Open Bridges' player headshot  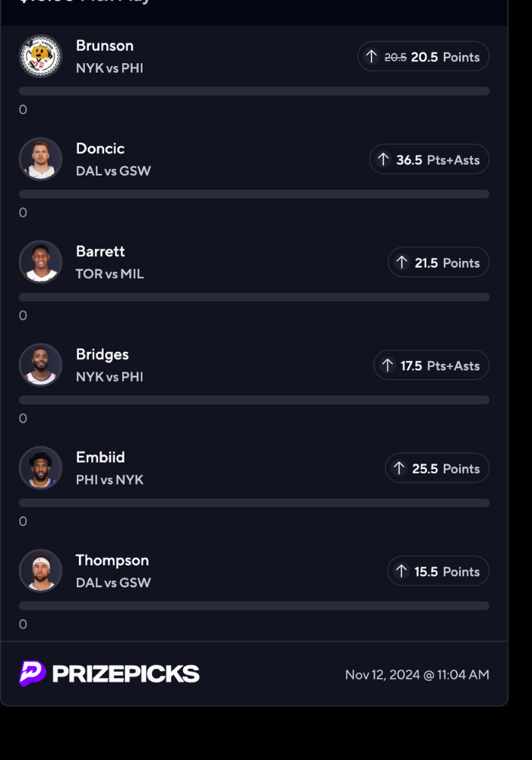pyautogui.click(x=40, y=365)
